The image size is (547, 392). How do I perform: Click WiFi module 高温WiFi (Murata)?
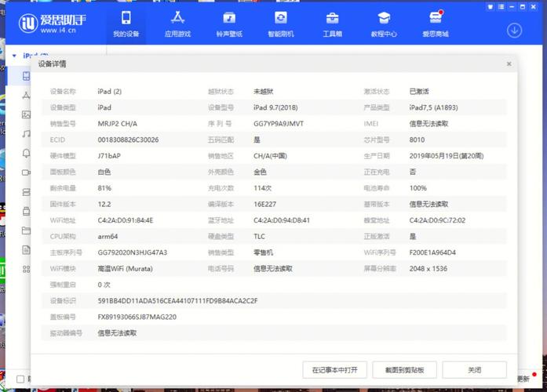click(x=125, y=269)
